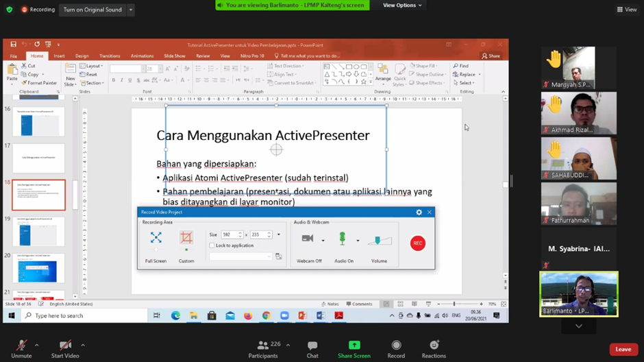
Task: Open Google Chrome from the taskbar
Action: tap(266, 315)
